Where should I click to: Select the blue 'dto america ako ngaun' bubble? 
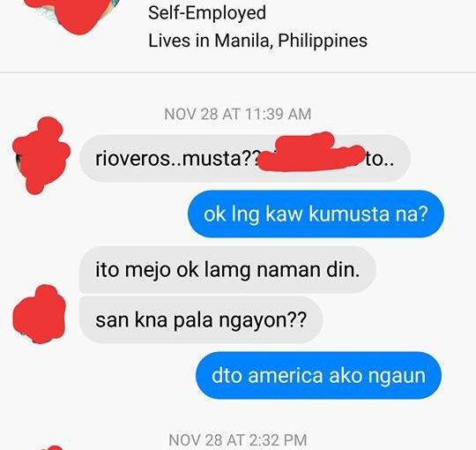[318, 375]
